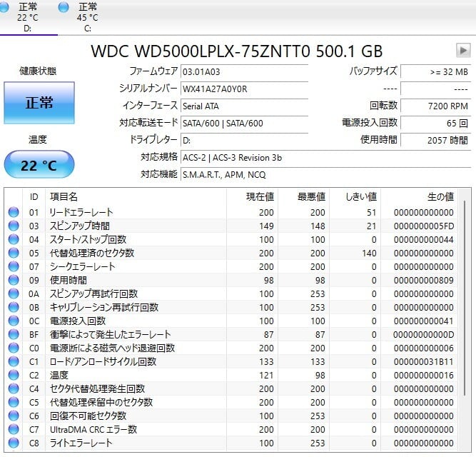Click the firmware field 03.01A03
This screenshot has width=476, height=457.
pos(243,71)
